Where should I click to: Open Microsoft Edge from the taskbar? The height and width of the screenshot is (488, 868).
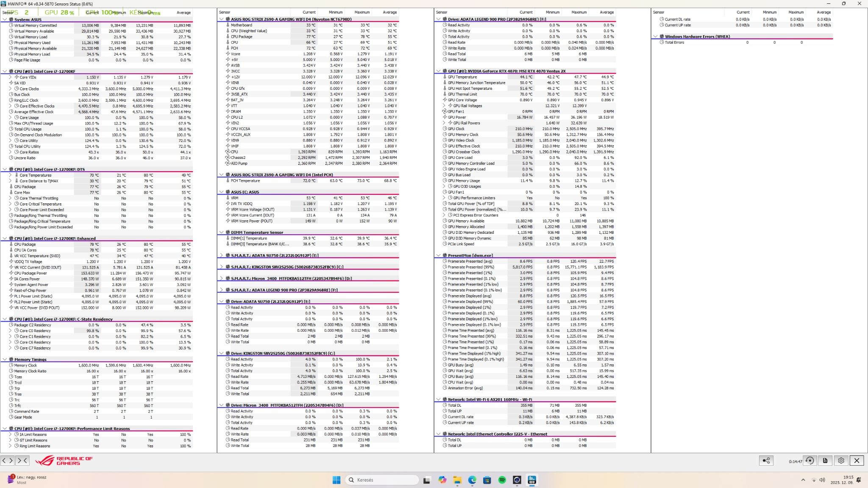point(472,480)
